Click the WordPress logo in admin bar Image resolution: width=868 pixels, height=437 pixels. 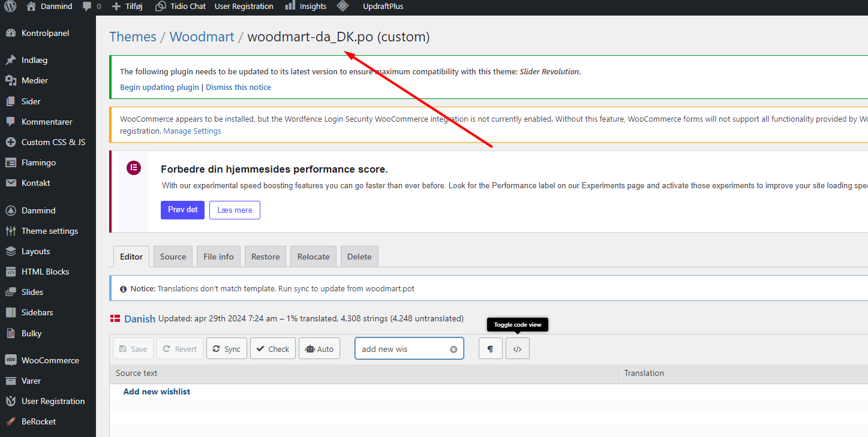[10, 7]
